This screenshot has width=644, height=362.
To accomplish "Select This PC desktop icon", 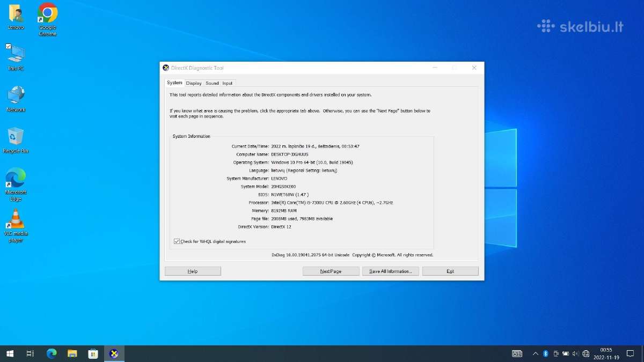I will (x=16, y=57).
